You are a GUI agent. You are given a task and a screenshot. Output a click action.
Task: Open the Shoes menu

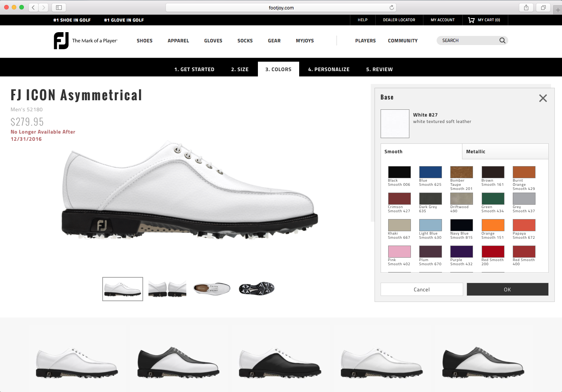click(x=145, y=40)
